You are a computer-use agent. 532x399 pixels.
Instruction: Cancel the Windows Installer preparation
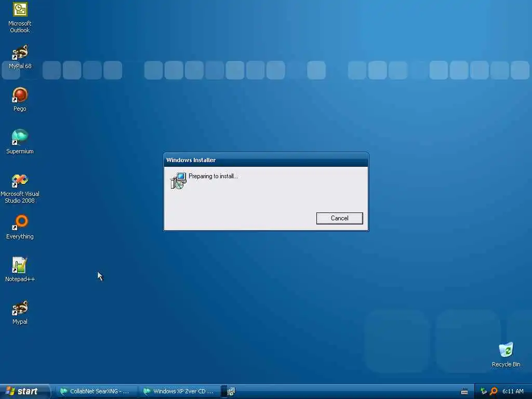click(339, 218)
